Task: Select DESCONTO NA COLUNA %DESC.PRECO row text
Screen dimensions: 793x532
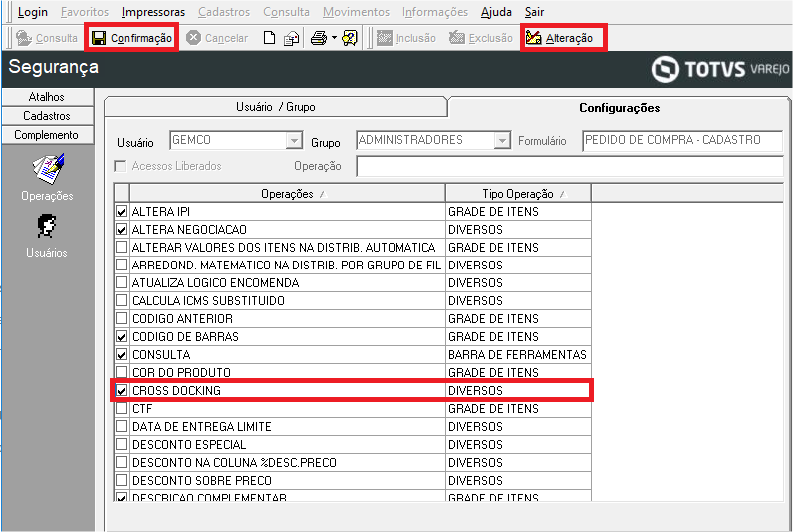Action: 234,463
